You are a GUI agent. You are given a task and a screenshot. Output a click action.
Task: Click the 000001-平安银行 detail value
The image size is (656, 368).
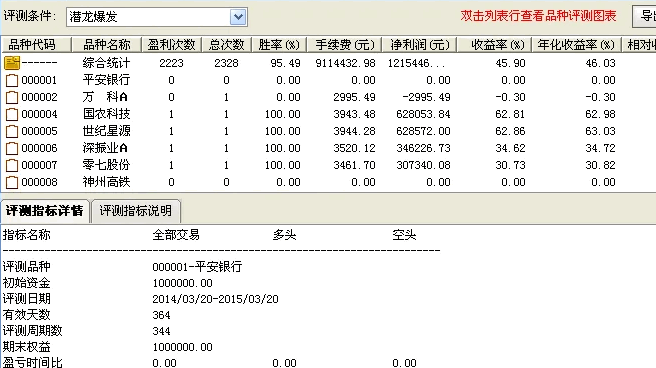point(197,267)
